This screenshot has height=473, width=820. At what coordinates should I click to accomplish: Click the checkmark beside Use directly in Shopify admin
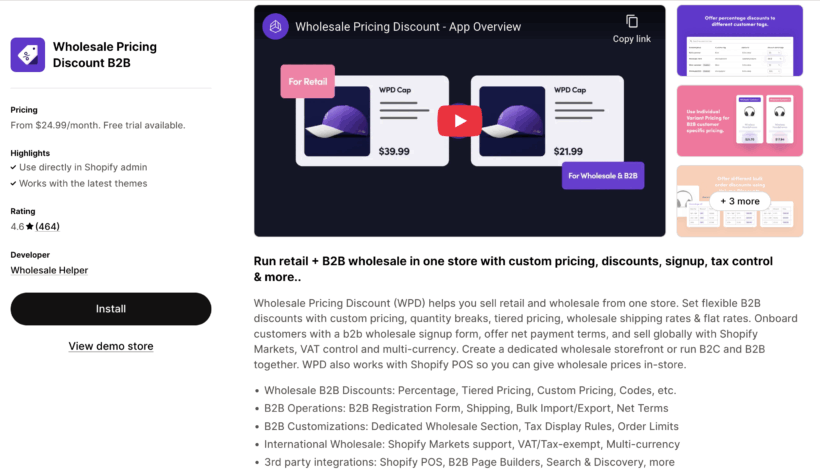pyautogui.click(x=14, y=167)
